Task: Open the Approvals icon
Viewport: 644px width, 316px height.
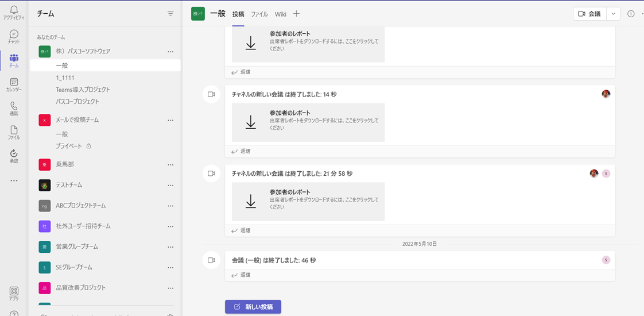Action: pyautogui.click(x=14, y=156)
